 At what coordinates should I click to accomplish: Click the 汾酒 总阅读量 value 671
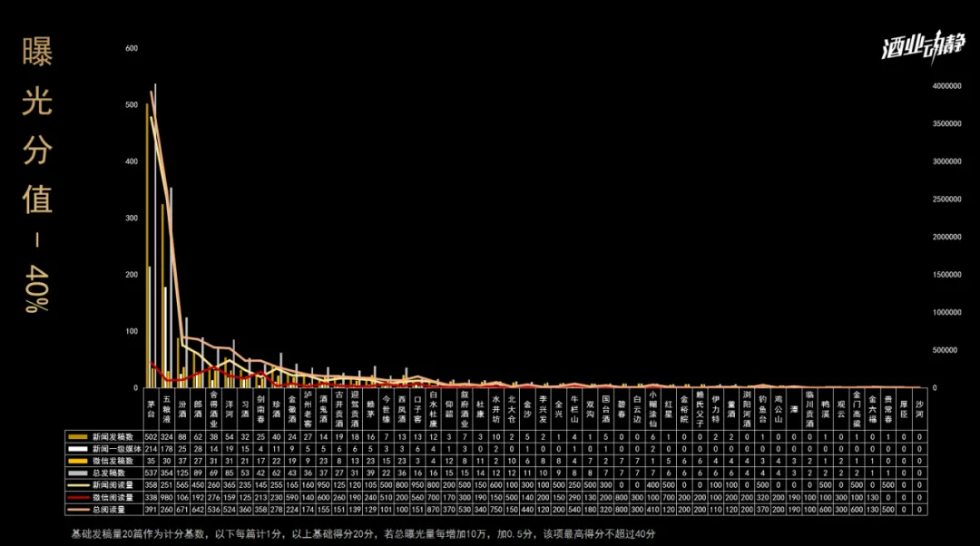click(181, 510)
